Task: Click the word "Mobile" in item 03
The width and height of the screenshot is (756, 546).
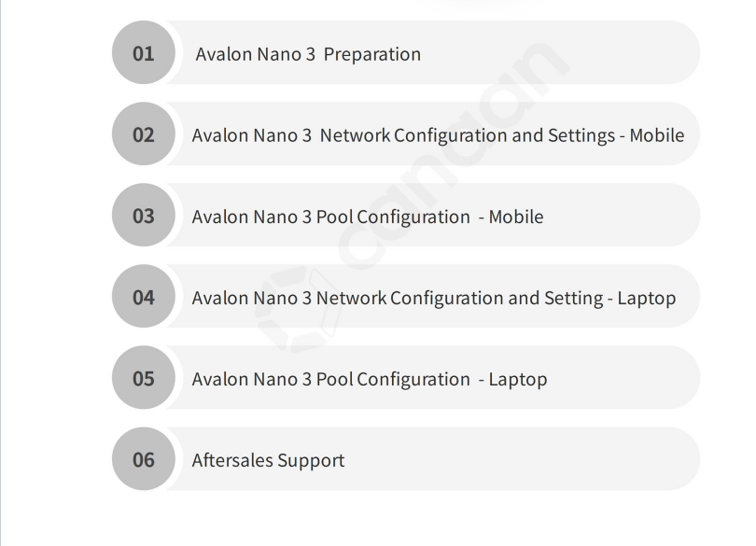Action: coord(515,217)
